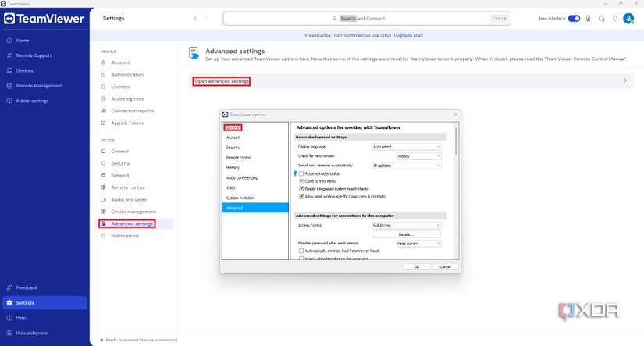Image resolution: width=644 pixels, height=346 pixels.
Task: Open Device management settings page
Action: click(x=133, y=212)
